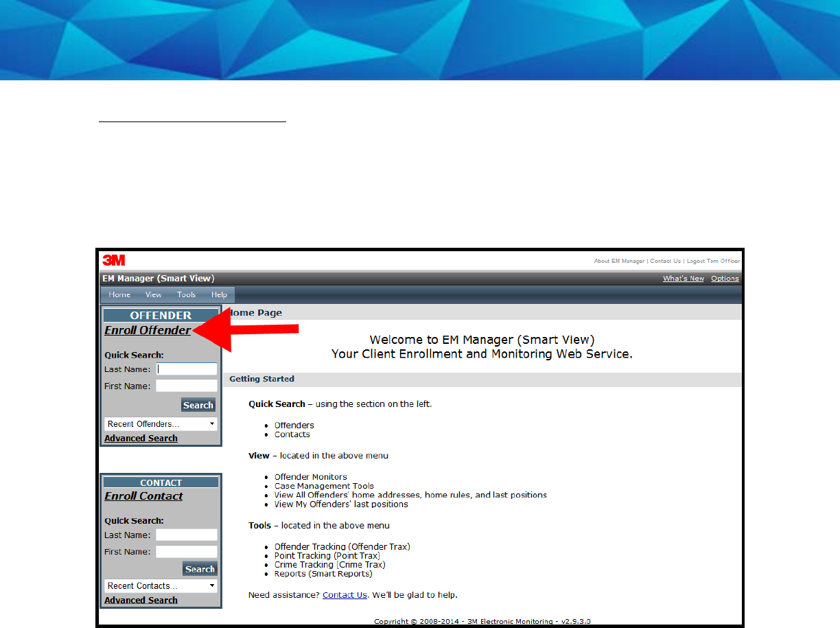Click View My Offenders' last positions
The image size is (840, 628).
tap(341, 504)
